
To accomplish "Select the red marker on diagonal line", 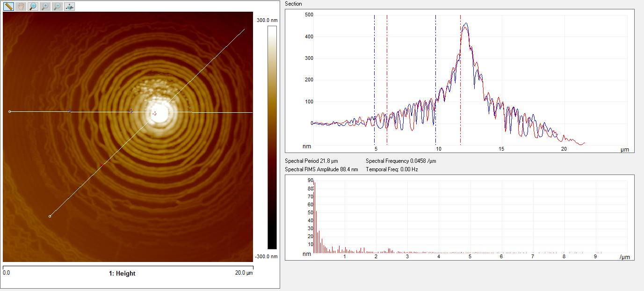I will [101, 165].
